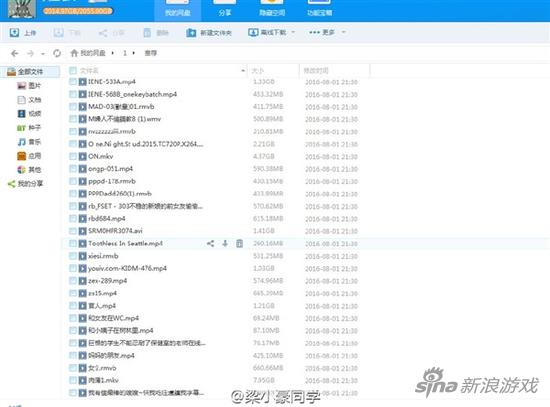The width and height of the screenshot is (550, 407).
Task: Share Toothless In Seattle.mp4 via row share icon
Action: pos(210,243)
